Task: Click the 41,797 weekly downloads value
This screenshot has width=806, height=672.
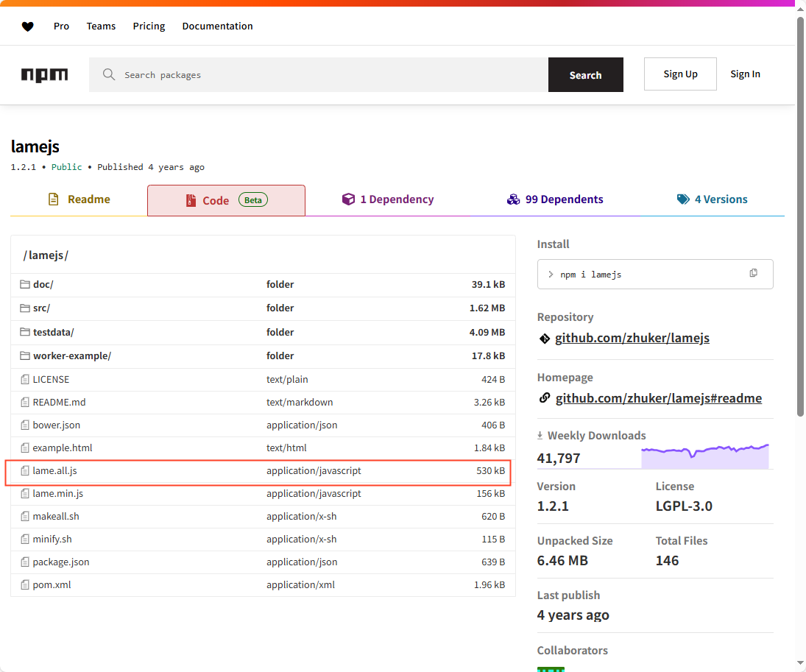Action: pos(558,458)
